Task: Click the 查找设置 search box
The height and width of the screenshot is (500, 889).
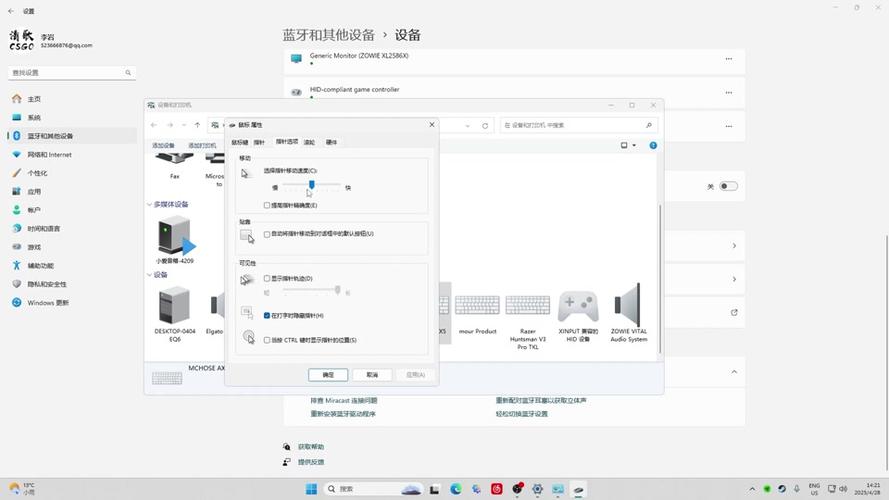Action: [72, 73]
